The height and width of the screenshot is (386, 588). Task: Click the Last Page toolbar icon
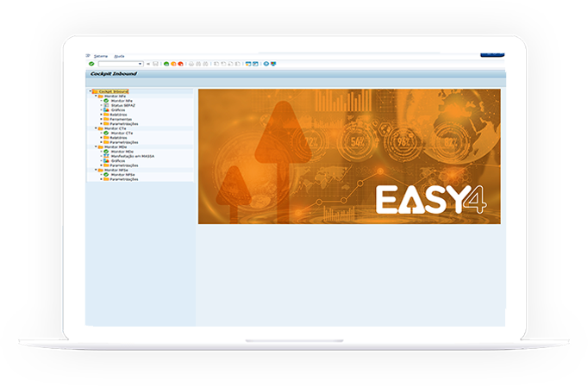click(x=238, y=64)
